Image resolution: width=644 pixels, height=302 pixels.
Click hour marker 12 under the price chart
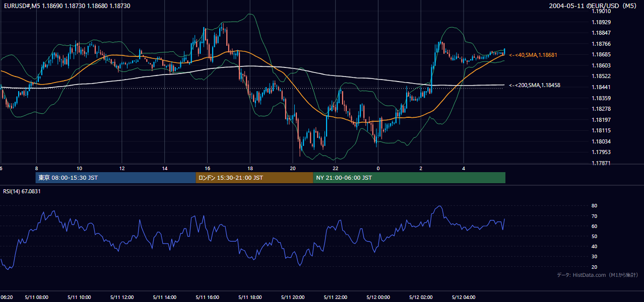[122, 168]
